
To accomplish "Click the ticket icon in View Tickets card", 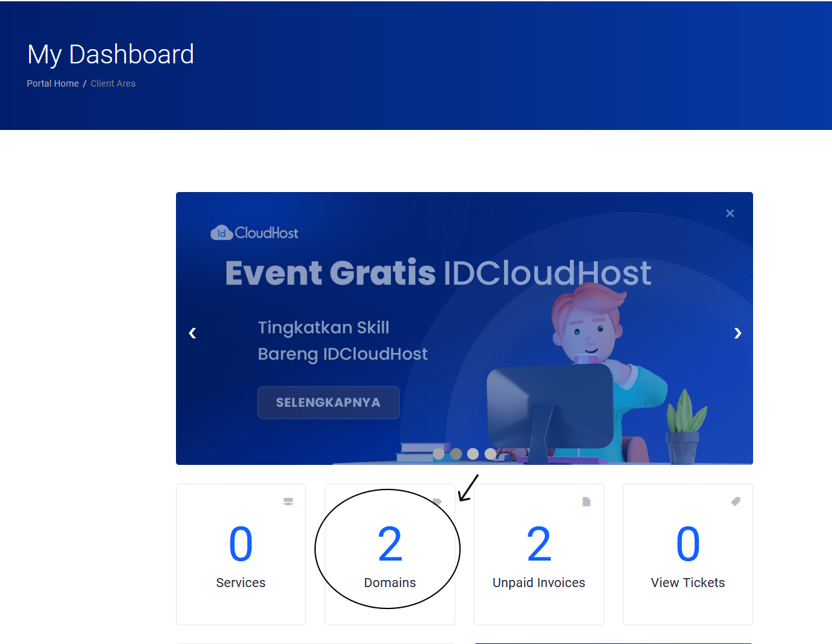I will click(736, 502).
